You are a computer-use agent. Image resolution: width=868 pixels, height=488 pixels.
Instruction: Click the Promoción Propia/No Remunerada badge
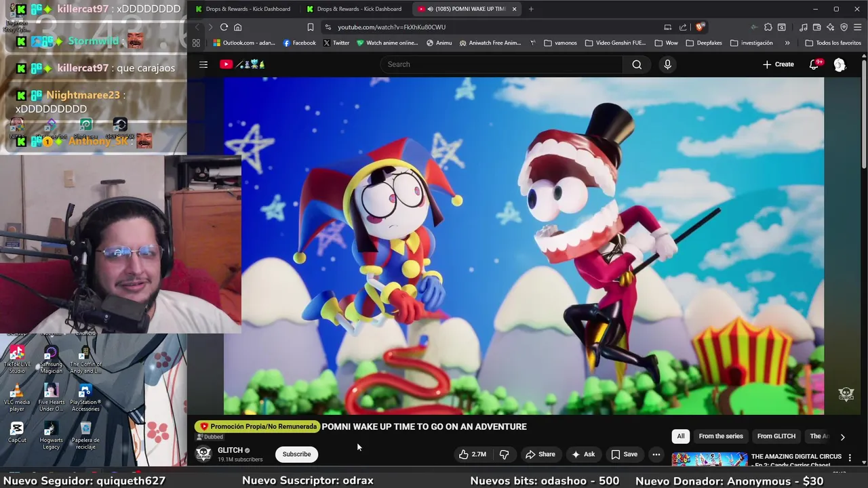(x=257, y=426)
